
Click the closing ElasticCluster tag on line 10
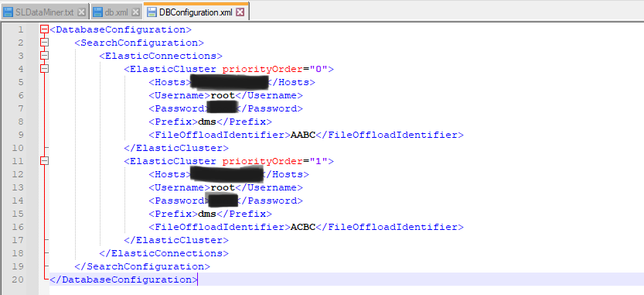[x=176, y=148]
